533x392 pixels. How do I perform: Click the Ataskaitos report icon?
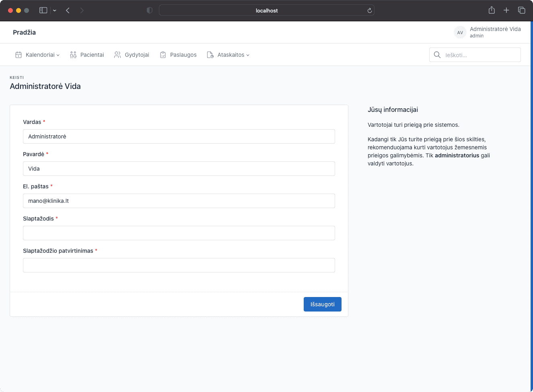(x=210, y=55)
